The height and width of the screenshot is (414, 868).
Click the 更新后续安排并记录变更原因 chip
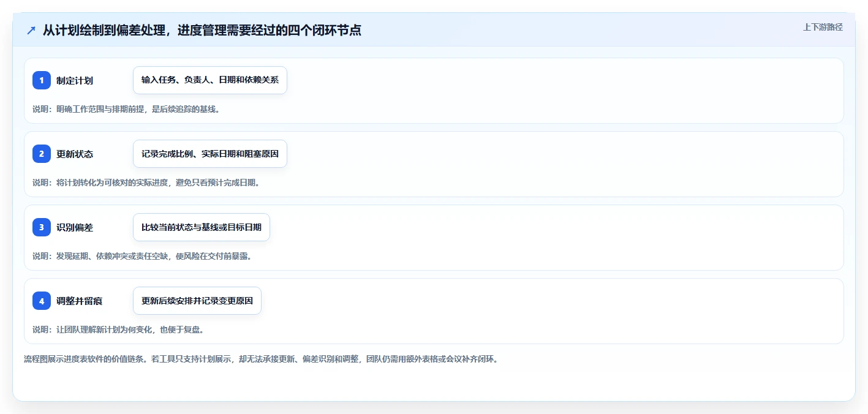(x=197, y=301)
